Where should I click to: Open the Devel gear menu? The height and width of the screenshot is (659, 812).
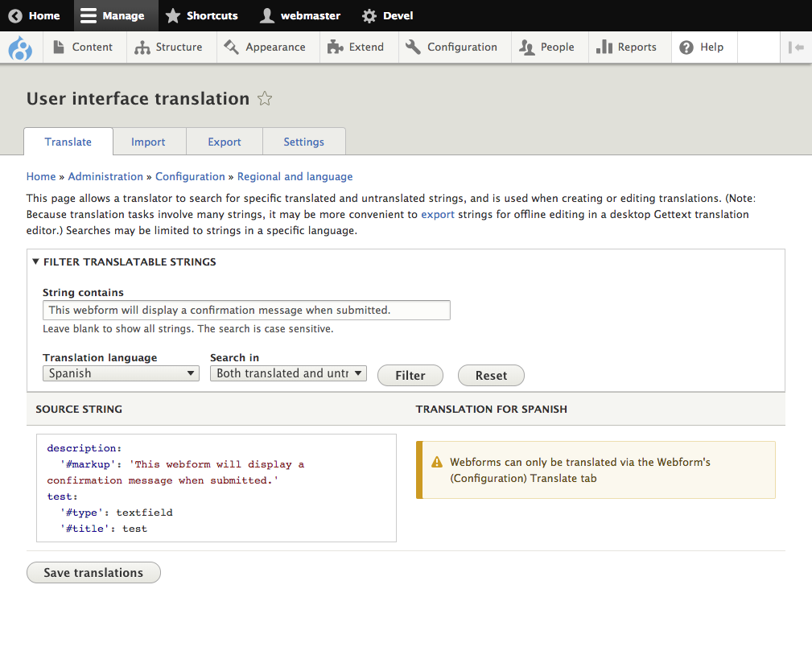tap(387, 15)
